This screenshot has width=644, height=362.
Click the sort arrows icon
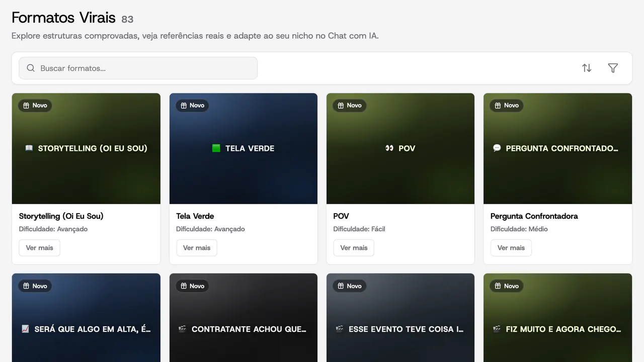pos(587,68)
